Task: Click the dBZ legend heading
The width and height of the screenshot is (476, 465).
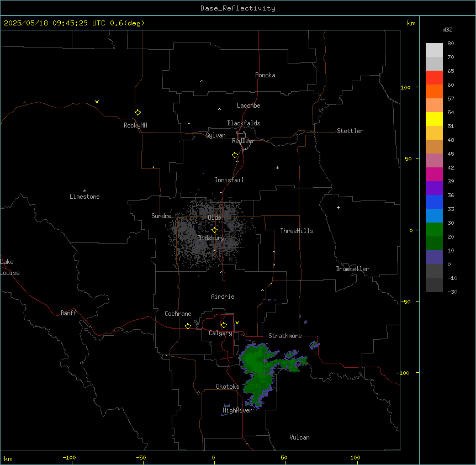Action: pyautogui.click(x=447, y=29)
